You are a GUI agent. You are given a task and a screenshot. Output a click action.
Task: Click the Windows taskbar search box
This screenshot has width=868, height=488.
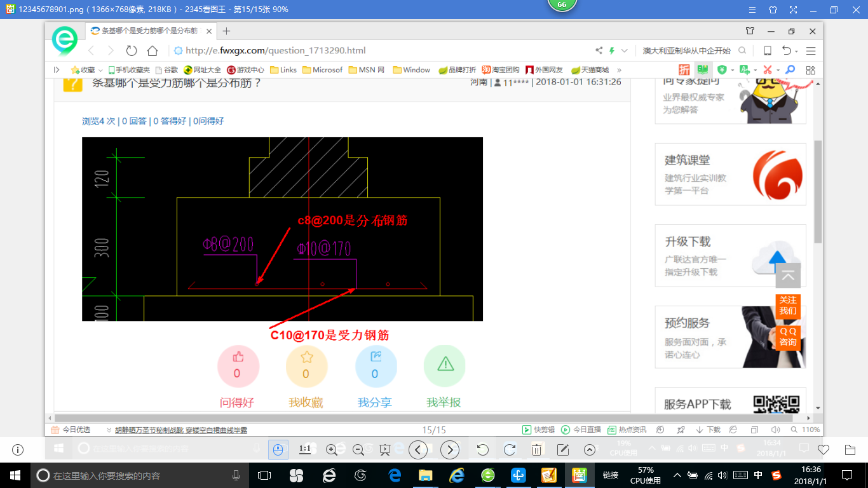[139, 475]
